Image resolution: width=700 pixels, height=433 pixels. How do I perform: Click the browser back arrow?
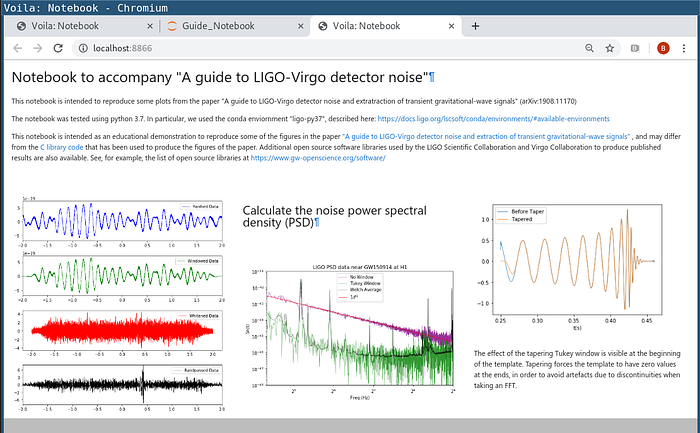(x=18, y=48)
